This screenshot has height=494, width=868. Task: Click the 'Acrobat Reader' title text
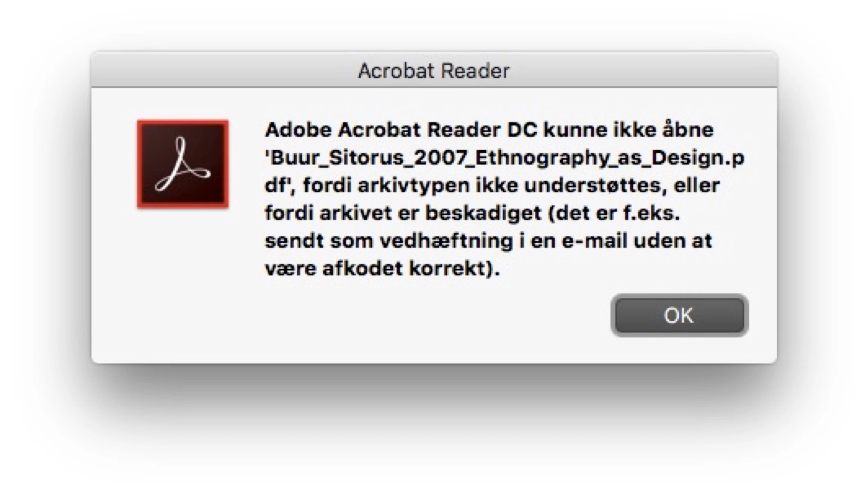434,71
